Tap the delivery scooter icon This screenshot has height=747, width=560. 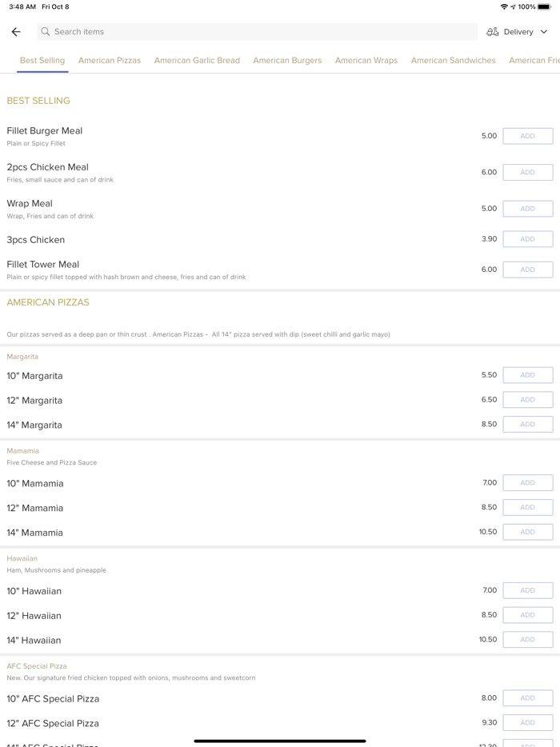tap(493, 32)
